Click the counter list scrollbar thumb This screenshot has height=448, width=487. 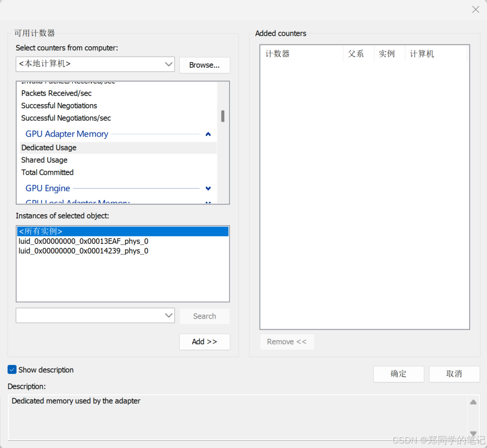223,116
